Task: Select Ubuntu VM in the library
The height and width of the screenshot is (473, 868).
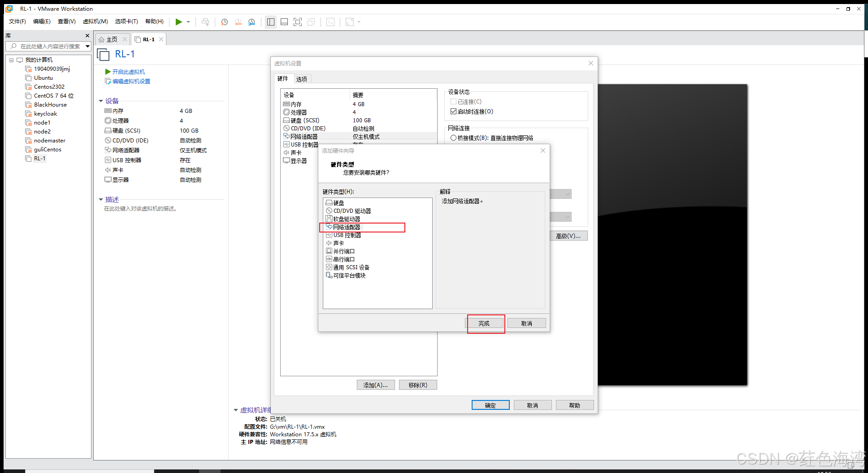Action: click(x=43, y=78)
